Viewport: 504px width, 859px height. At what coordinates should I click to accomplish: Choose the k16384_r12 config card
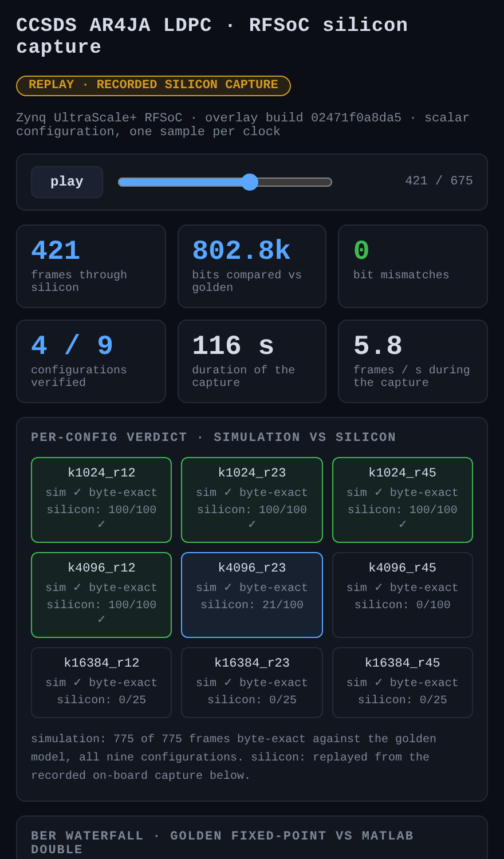pyautogui.click(x=101, y=683)
